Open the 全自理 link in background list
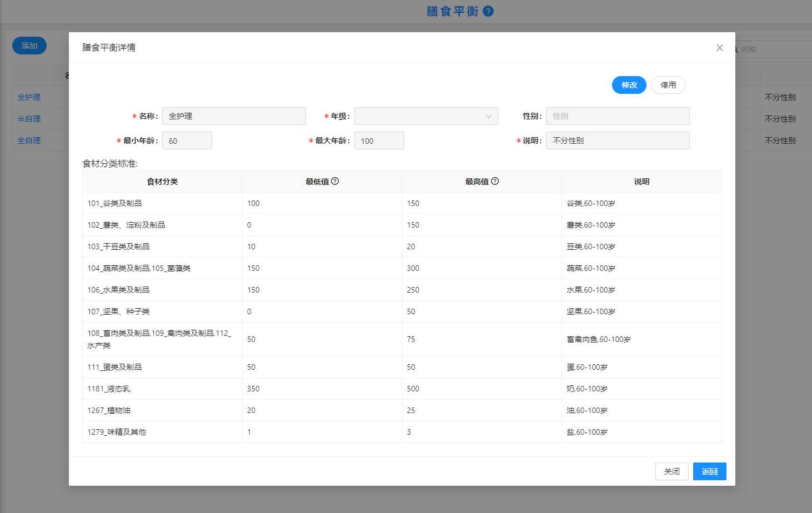This screenshot has height=513, width=812. pos(29,140)
